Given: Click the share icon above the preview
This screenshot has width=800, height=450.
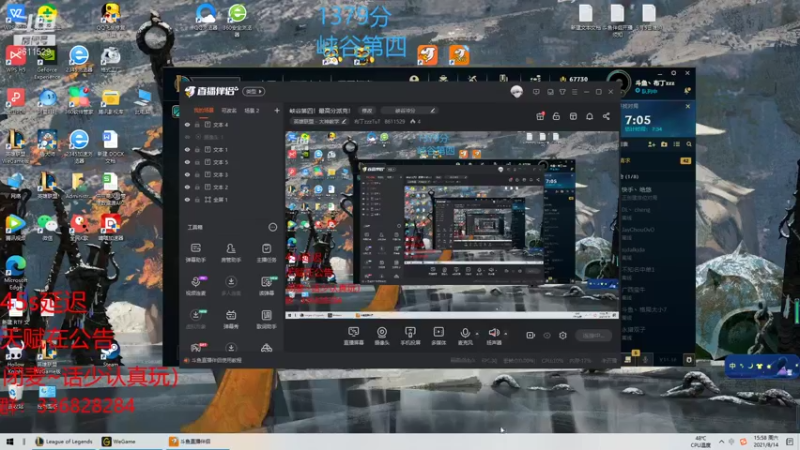Looking at the screenshot, I should click(606, 116).
